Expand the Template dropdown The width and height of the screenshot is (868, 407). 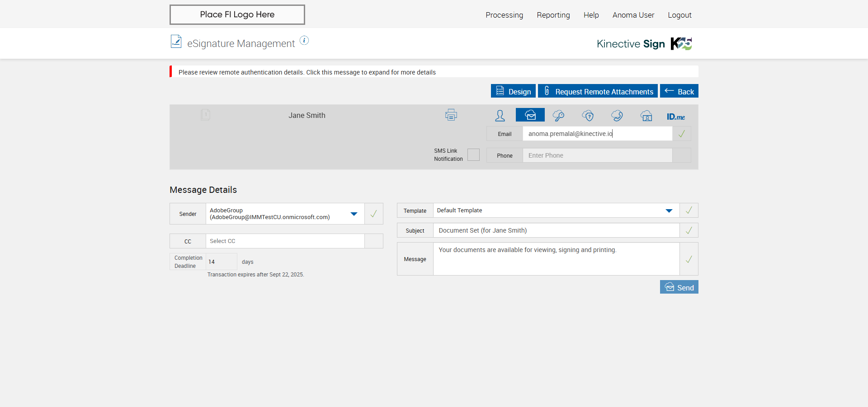(x=669, y=211)
